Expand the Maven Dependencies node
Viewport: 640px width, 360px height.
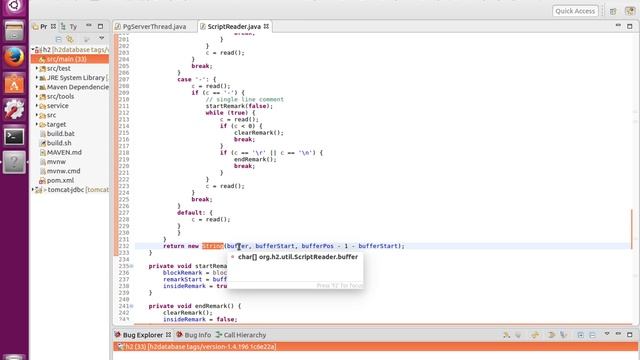37,87
